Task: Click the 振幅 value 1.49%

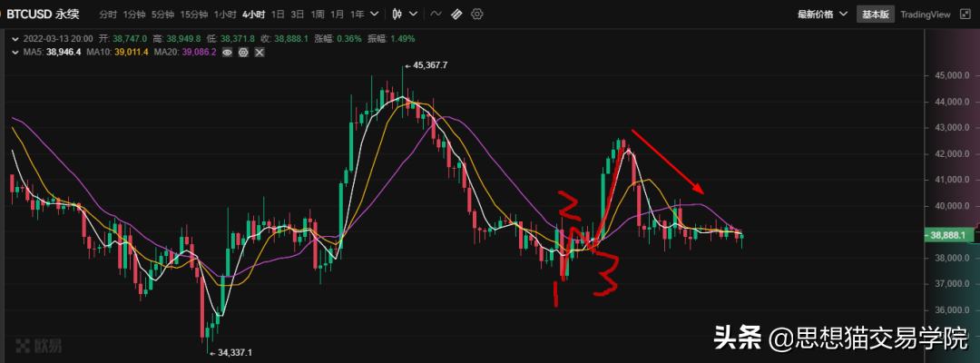Action: (x=403, y=39)
